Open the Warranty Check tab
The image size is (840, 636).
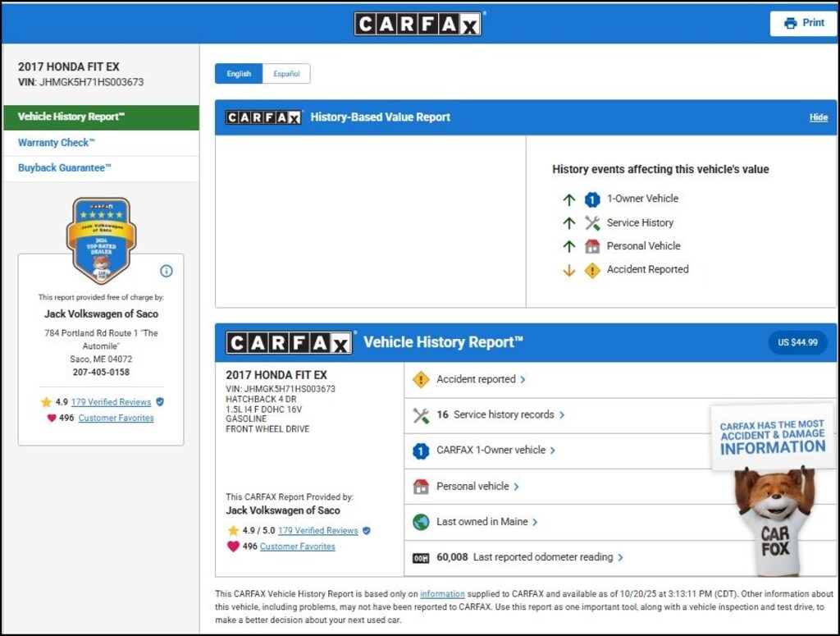click(x=57, y=143)
